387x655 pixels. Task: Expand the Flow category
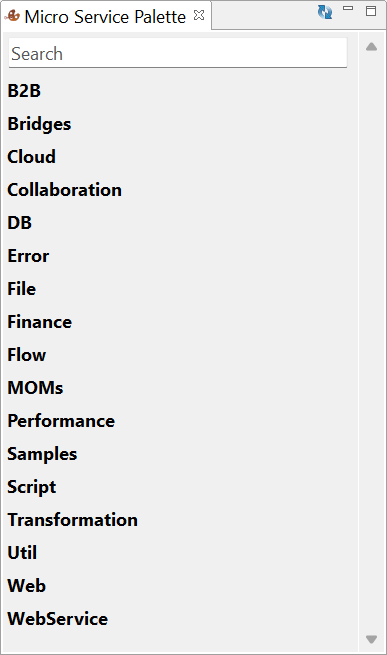click(x=27, y=355)
